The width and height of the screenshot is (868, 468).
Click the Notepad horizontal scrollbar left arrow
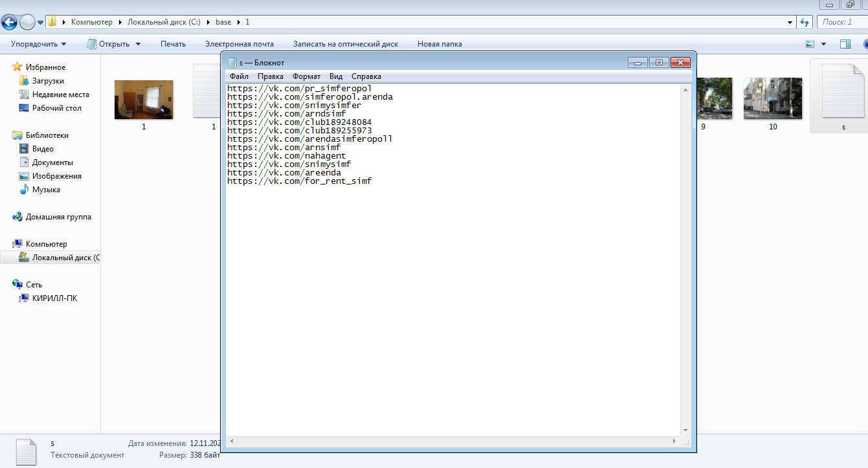pos(231,441)
